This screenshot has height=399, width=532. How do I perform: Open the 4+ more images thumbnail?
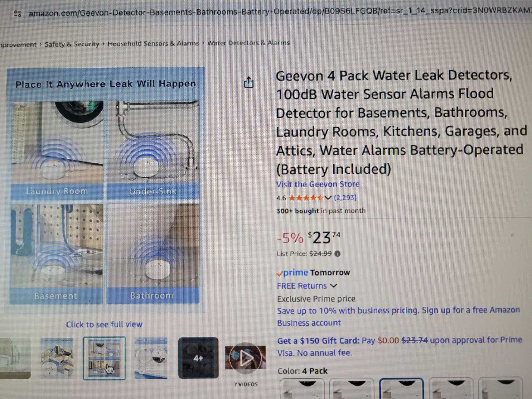click(198, 358)
